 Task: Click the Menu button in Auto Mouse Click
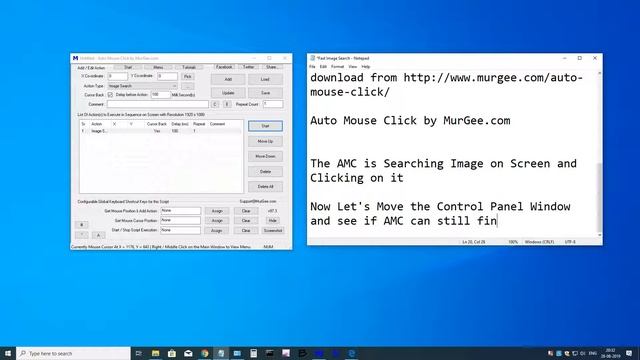pyautogui.click(x=158, y=67)
